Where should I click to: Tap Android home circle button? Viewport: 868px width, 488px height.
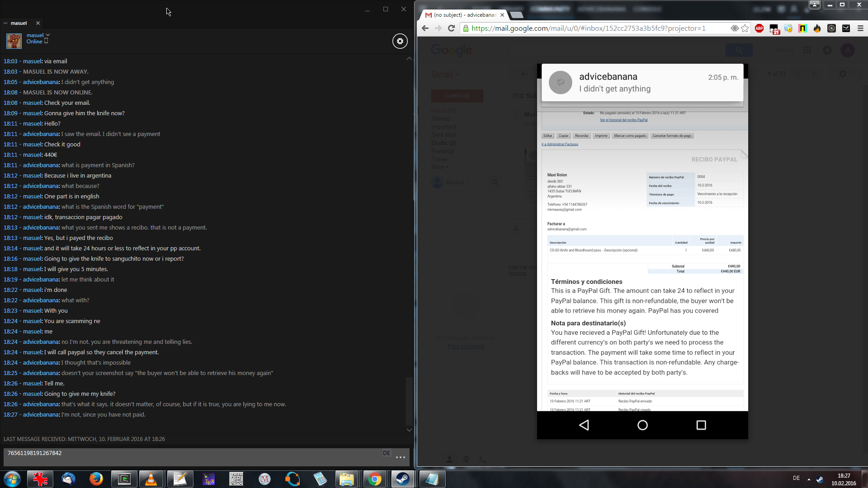[x=642, y=425]
